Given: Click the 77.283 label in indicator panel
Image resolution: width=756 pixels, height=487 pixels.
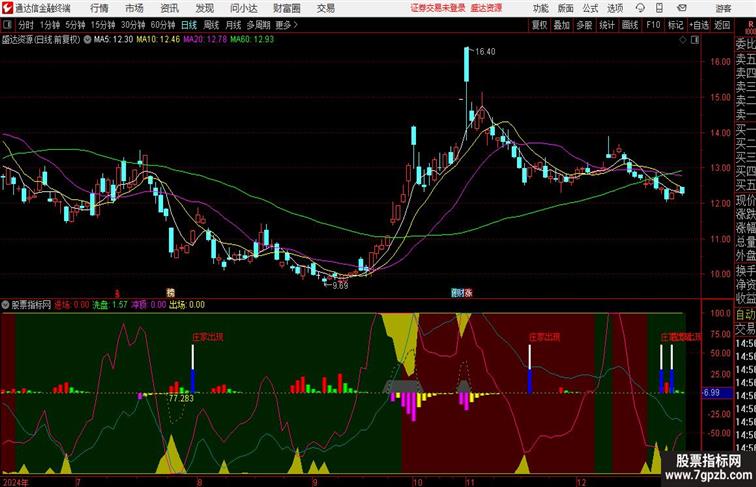Looking at the screenshot, I should point(181,398).
